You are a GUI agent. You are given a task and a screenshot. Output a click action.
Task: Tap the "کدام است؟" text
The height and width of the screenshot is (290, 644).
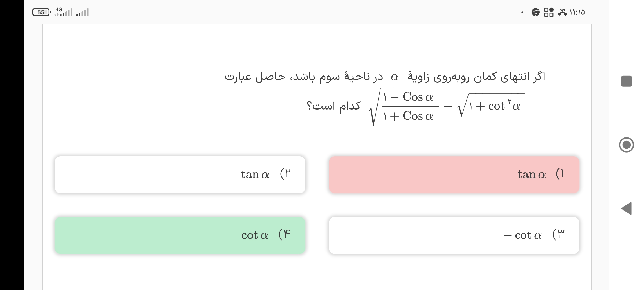(333, 106)
